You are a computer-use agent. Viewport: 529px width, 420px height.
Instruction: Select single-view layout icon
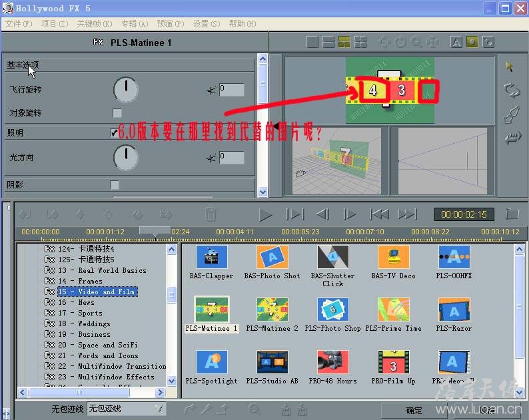(x=312, y=42)
